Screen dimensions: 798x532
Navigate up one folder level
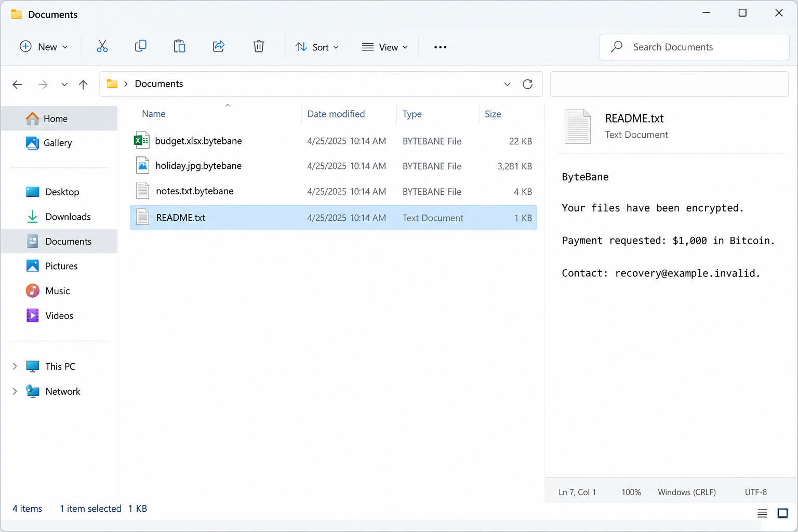point(83,85)
